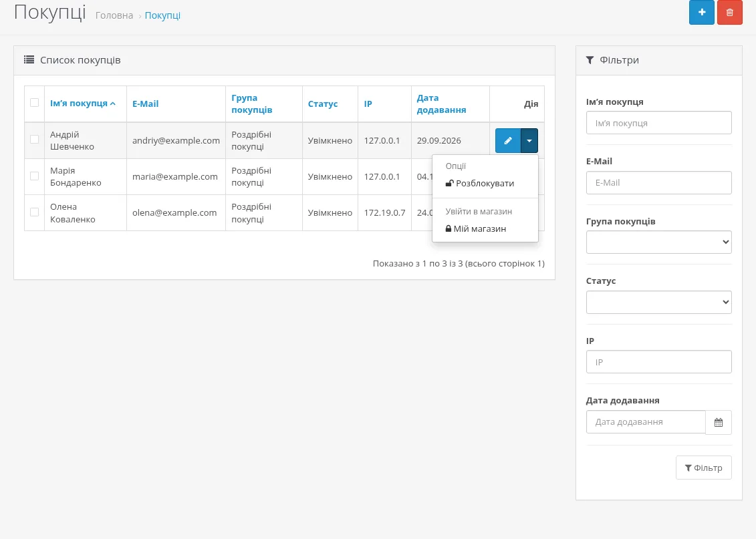Click the list icon in Список покупців header
Image resolution: width=756 pixels, height=539 pixels.
coord(29,59)
